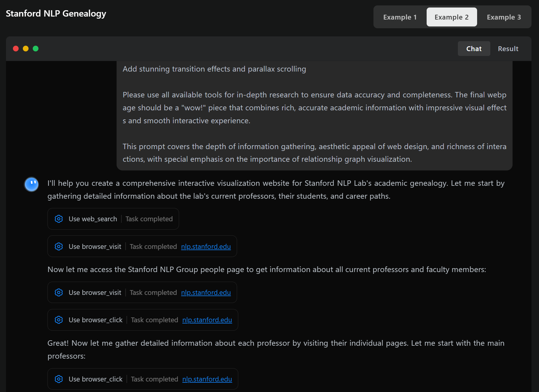Click the 'This prompt covers the depth' paragraph
Screen dimensions: 539x392
tap(315, 153)
